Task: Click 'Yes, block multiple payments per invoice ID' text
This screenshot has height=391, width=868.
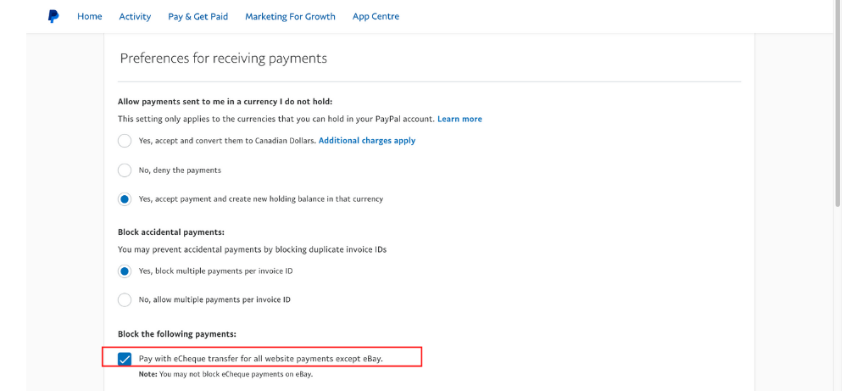Action: (x=215, y=271)
